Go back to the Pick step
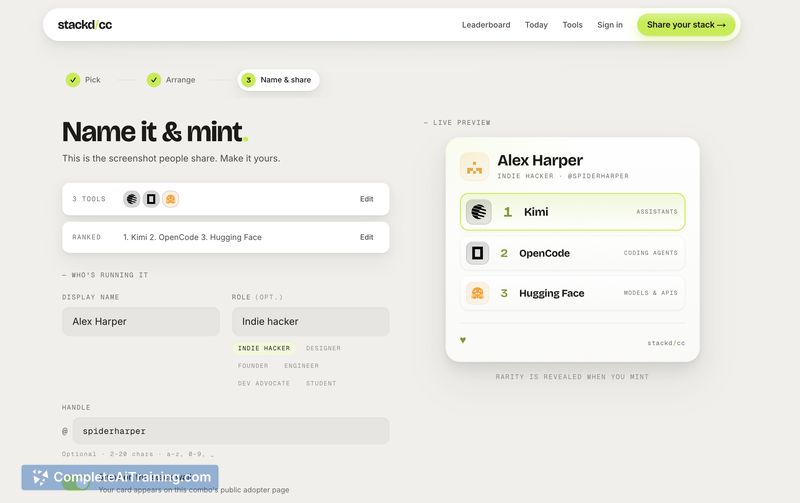 [x=83, y=80]
